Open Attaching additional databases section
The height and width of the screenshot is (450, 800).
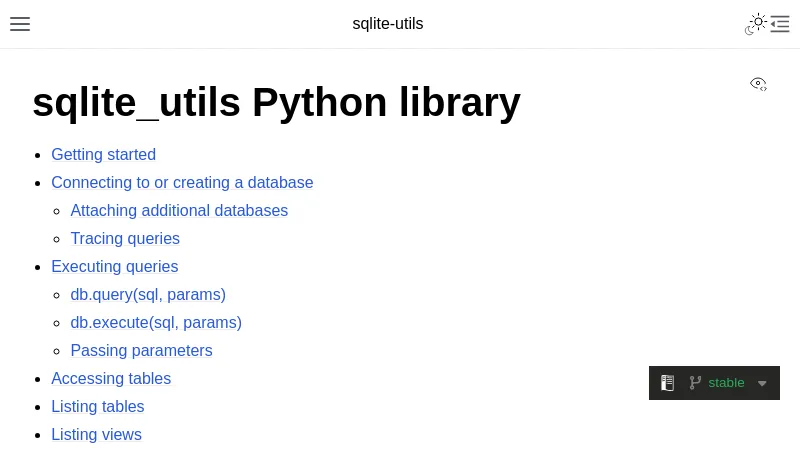[179, 211]
